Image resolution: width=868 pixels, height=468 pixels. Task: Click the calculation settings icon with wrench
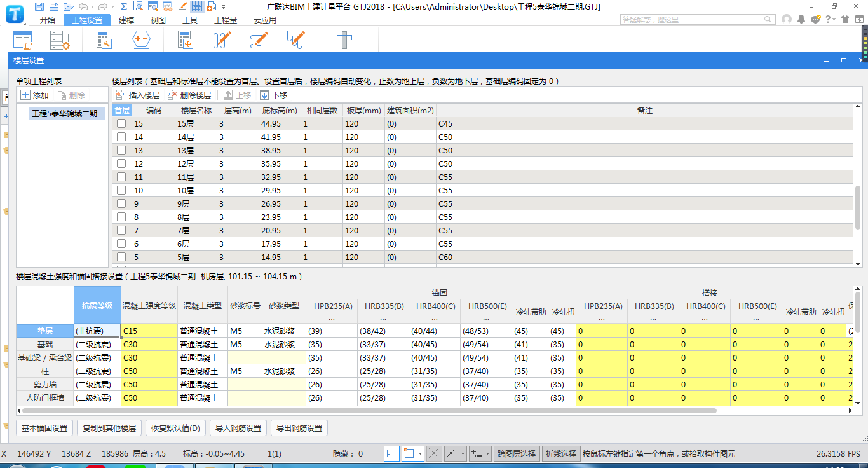click(x=104, y=40)
